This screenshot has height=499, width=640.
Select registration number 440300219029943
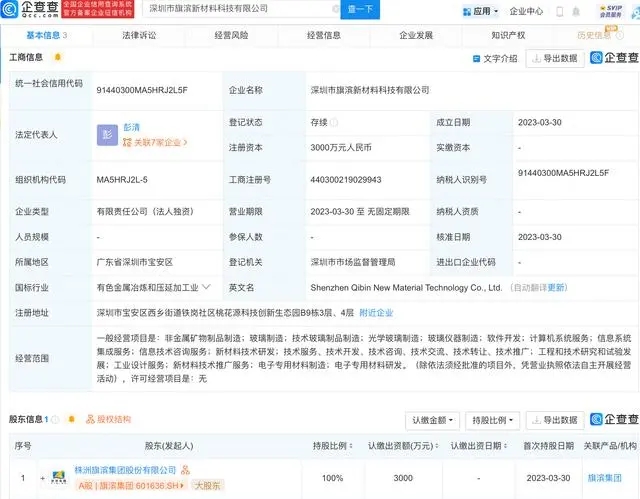[346, 180]
